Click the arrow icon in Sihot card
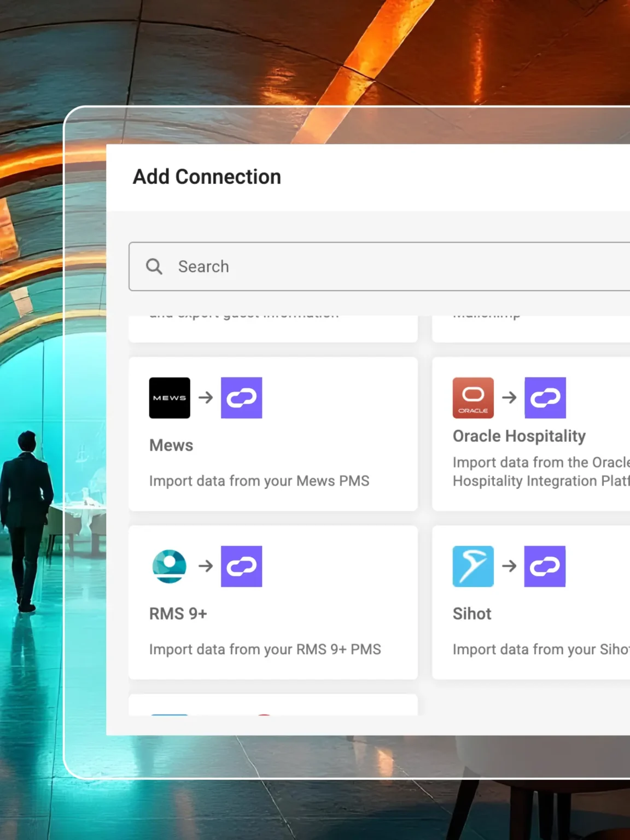This screenshot has width=630, height=840. point(509,565)
